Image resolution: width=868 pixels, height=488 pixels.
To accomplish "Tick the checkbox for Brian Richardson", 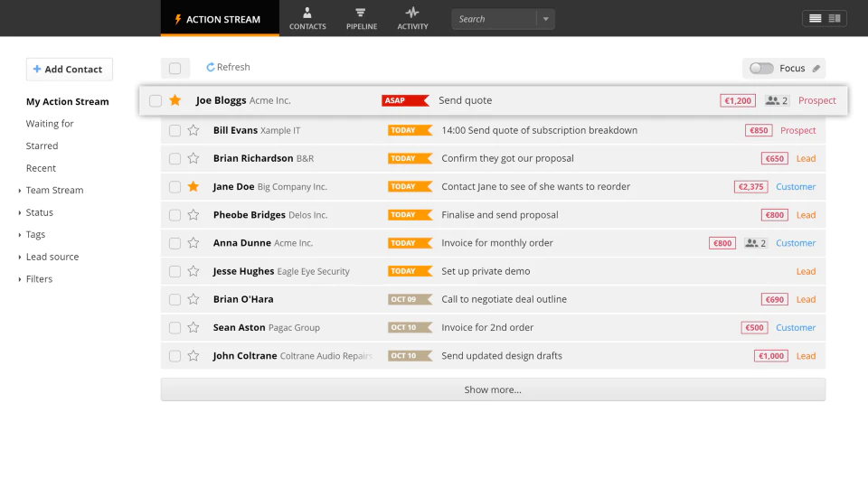I will pos(175,159).
